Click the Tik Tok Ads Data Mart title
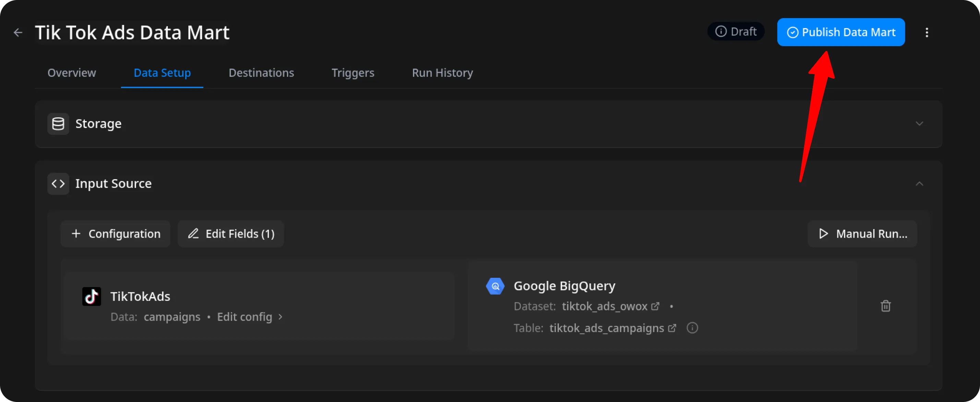 point(132,33)
